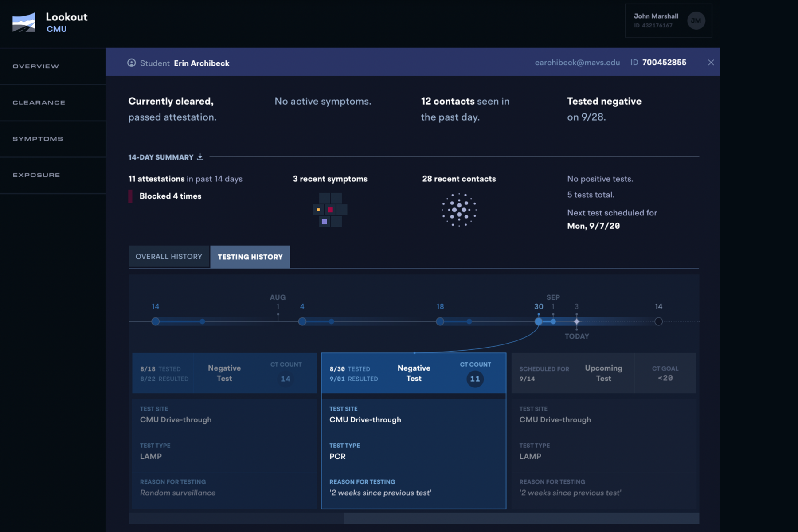Image resolution: width=798 pixels, height=532 pixels.
Task: Select the Aug 18 timeline marker
Action: coord(440,321)
